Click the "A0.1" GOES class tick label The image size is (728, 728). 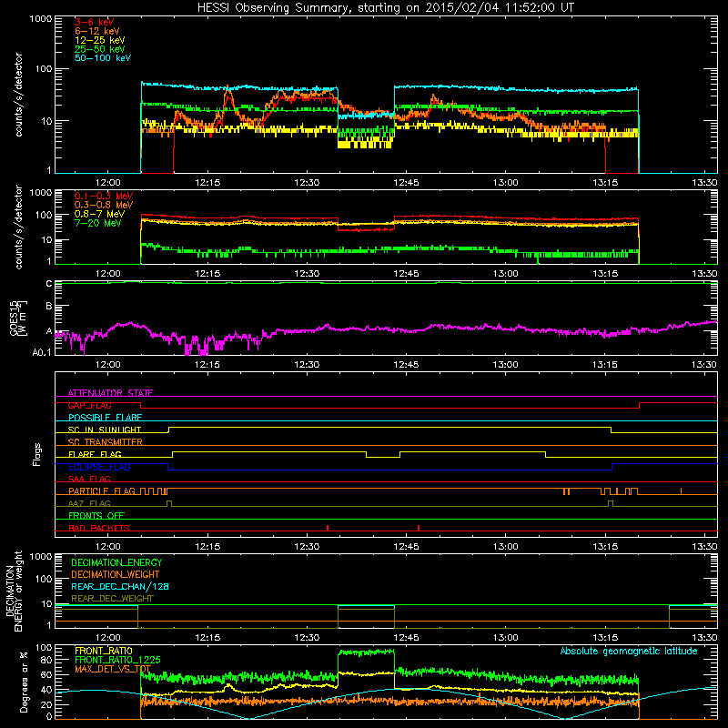(x=42, y=353)
